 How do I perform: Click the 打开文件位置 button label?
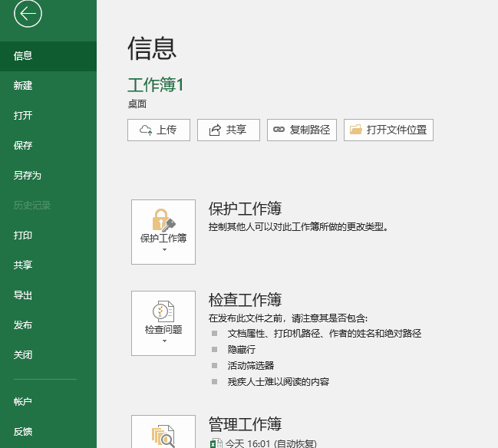(397, 130)
